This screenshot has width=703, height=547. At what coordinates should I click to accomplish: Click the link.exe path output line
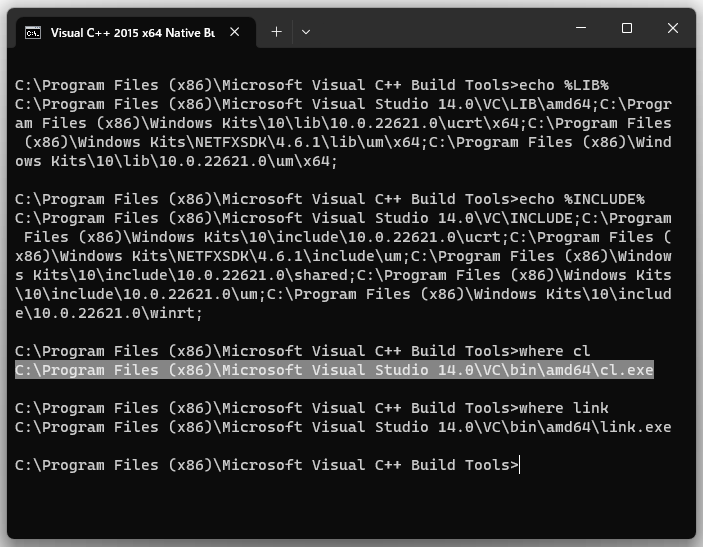343,427
